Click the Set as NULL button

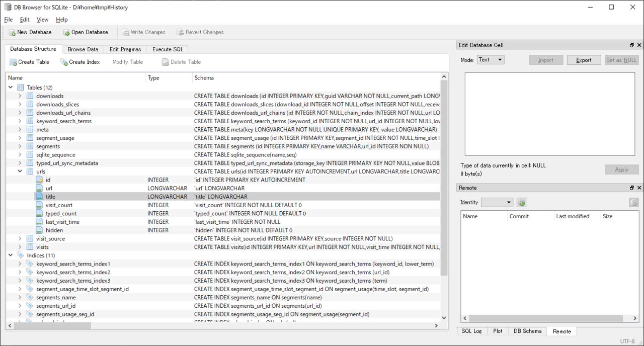click(x=621, y=60)
